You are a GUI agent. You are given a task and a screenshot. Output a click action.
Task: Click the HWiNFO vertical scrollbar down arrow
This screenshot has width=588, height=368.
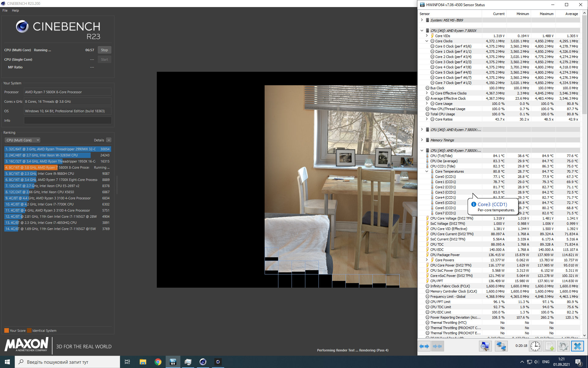click(584, 335)
